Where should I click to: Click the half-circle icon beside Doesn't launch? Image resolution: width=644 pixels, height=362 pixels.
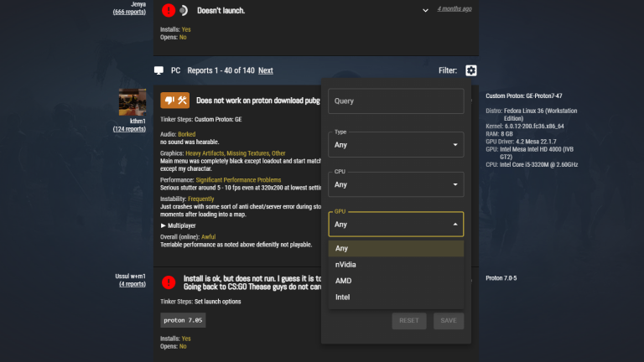184,10
